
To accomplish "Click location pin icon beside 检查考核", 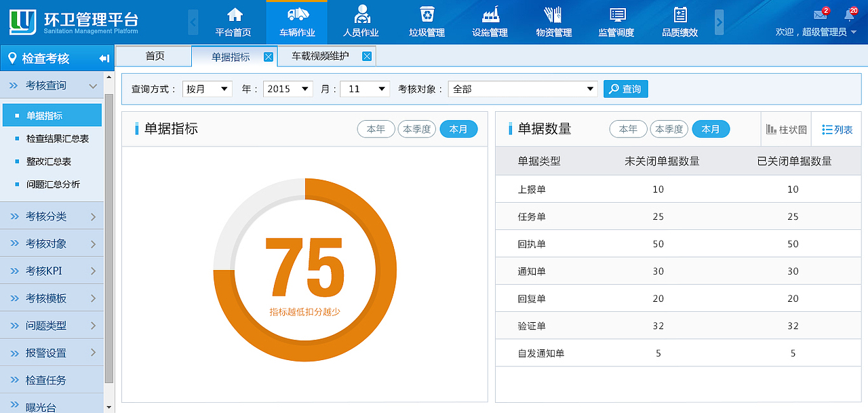I will click(12, 58).
